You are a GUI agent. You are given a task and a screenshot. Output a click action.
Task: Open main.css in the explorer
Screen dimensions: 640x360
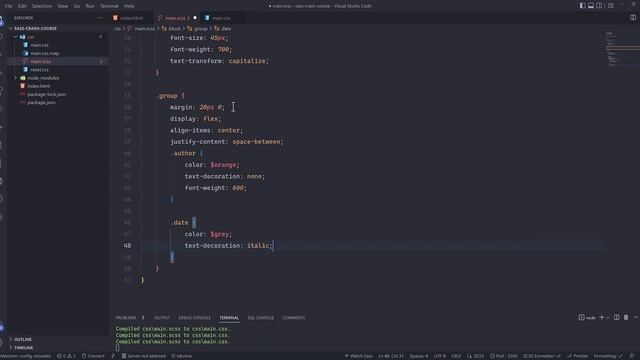(39, 45)
